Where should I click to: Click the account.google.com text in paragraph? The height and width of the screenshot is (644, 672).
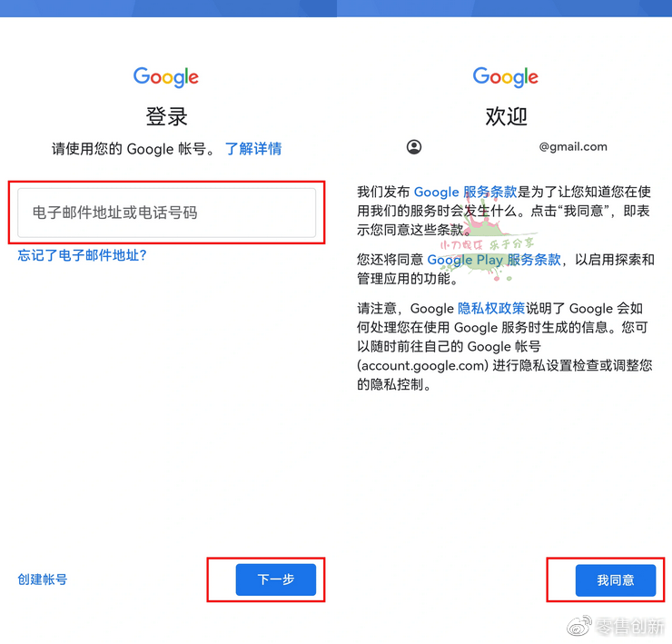423,366
